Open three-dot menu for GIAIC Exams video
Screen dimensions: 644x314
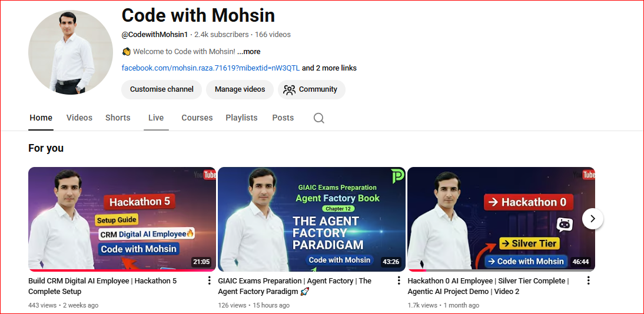(399, 280)
